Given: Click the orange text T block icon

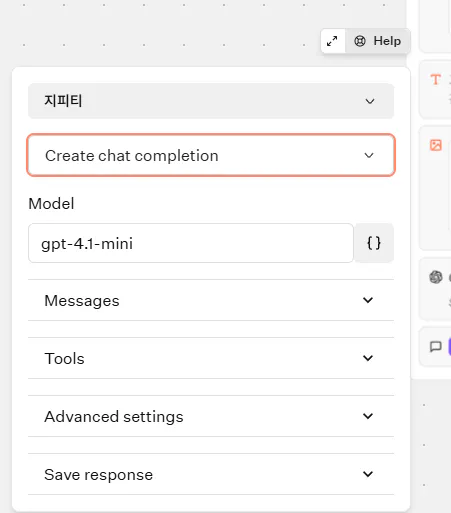Looking at the screenshot, I should pos(435,80).
